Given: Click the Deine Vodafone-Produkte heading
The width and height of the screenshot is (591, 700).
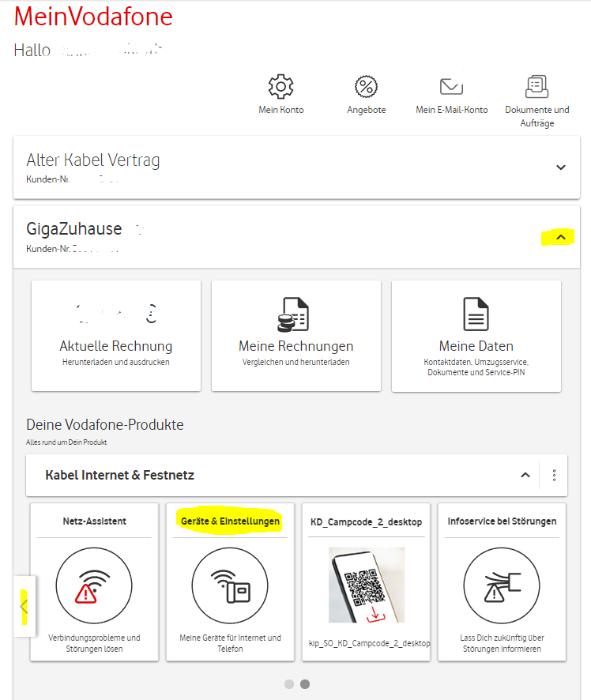Looking at the screenshot, I should 105,424.
